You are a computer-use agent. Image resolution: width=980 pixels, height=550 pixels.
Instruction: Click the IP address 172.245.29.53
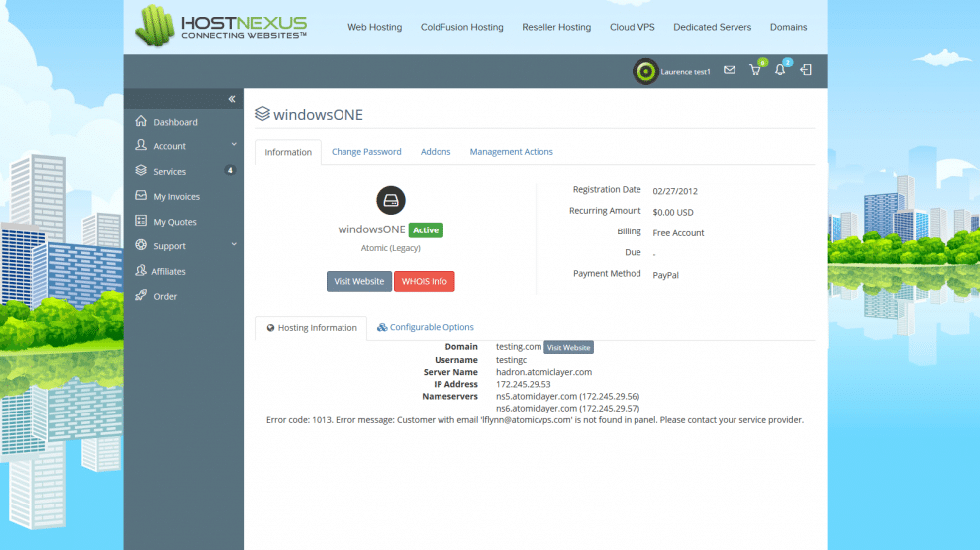pos(523,384)
